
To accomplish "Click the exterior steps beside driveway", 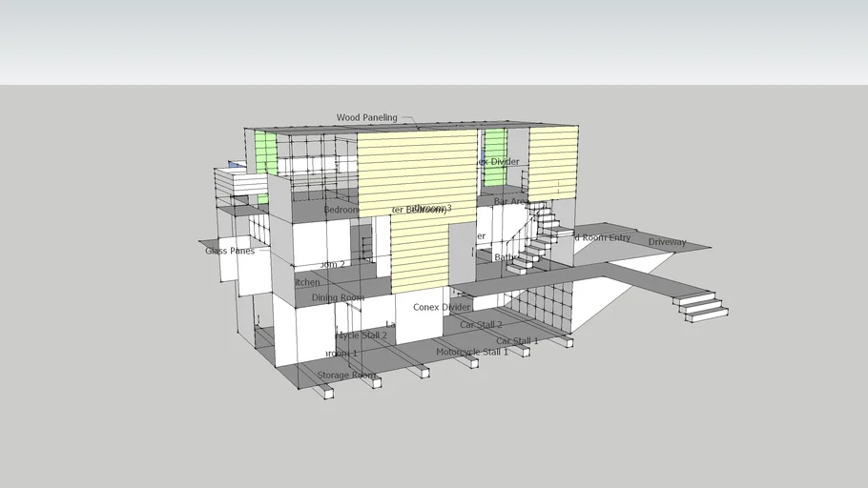I will click(x=700, y=305).
